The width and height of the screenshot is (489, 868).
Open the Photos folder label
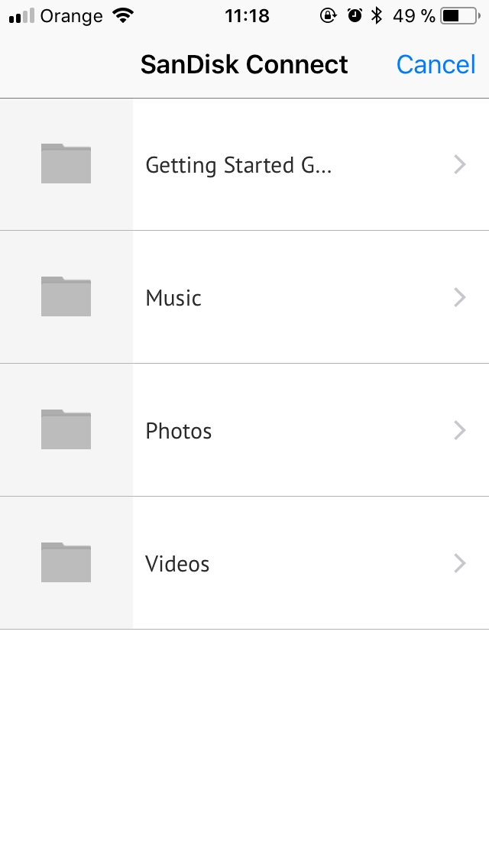178,431
